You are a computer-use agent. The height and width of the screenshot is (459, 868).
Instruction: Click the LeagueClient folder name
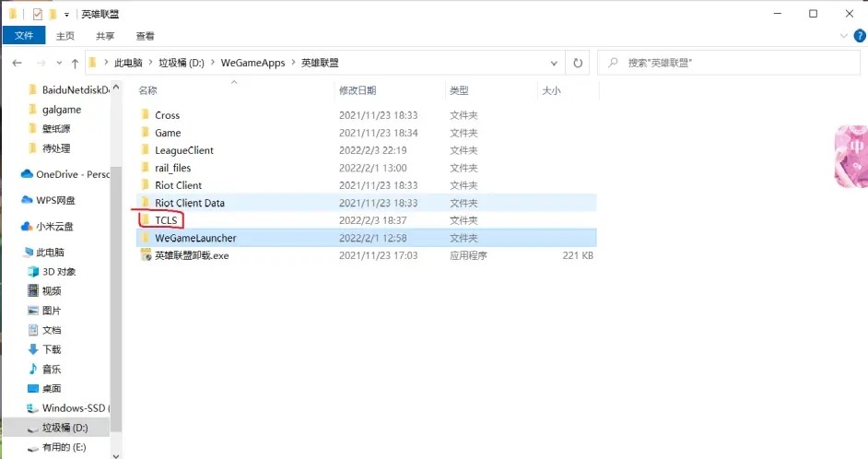click(x=183, y=150)
